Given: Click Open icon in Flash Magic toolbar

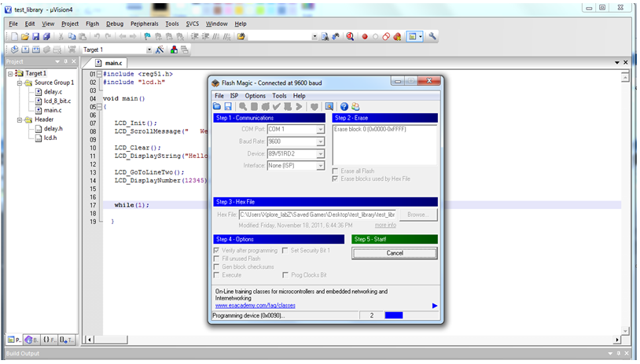Looking at the screenshot, I should [x=217, y=106].
